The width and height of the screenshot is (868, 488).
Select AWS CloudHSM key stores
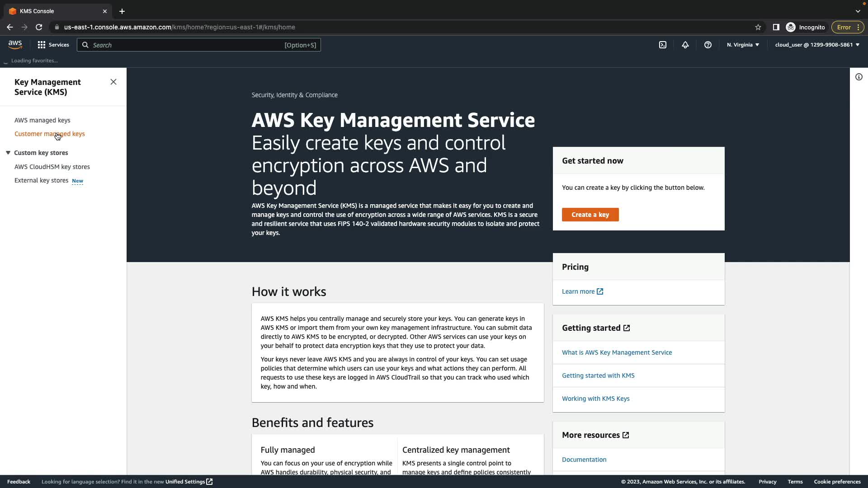(52, 167)
